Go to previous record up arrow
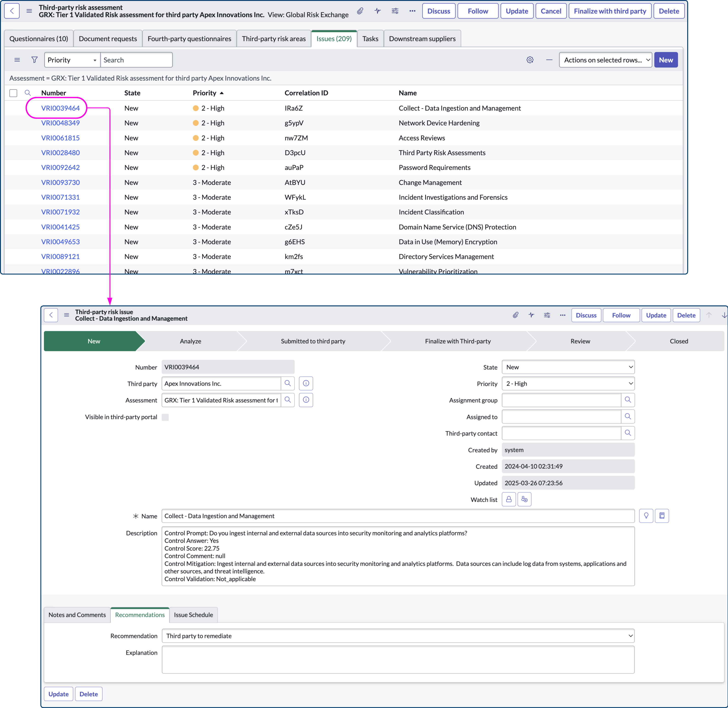Screen dimensions: 728x708 point(709,315)
